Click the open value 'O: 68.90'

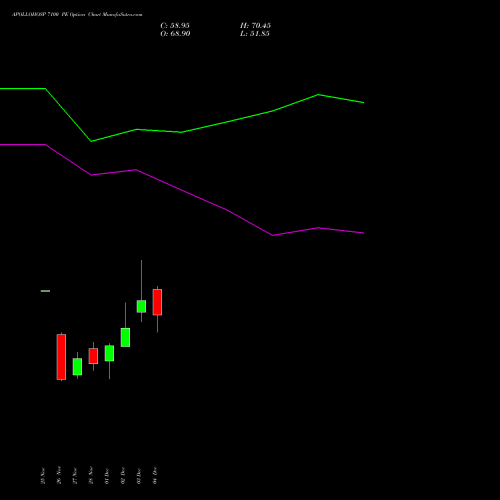click(x=175, y=34)
